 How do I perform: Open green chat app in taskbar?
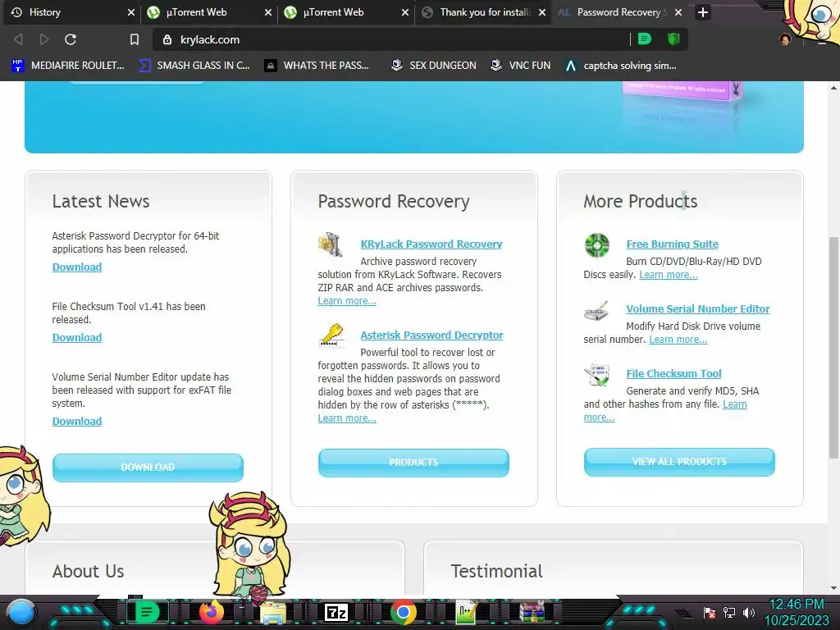click(x=147, y=611)
